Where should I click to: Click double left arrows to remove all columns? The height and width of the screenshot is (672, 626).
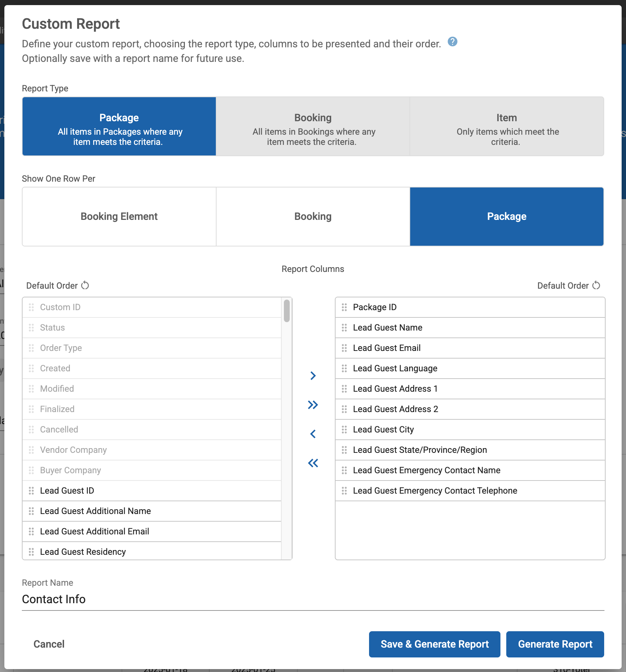(313, 463)
